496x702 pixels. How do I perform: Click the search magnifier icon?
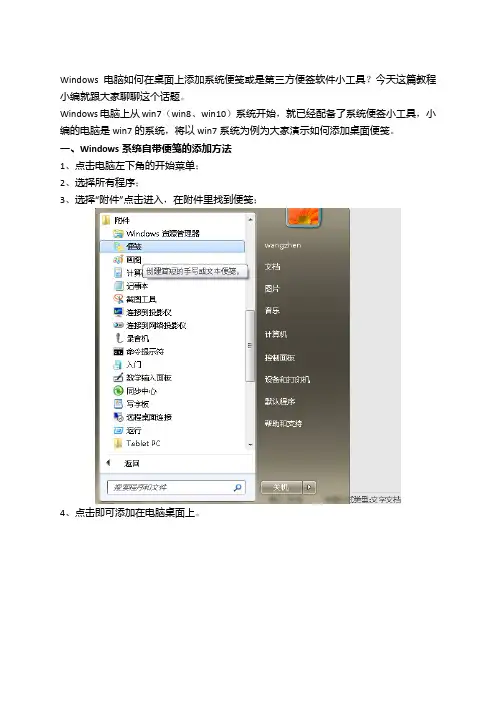click(238, 487)
